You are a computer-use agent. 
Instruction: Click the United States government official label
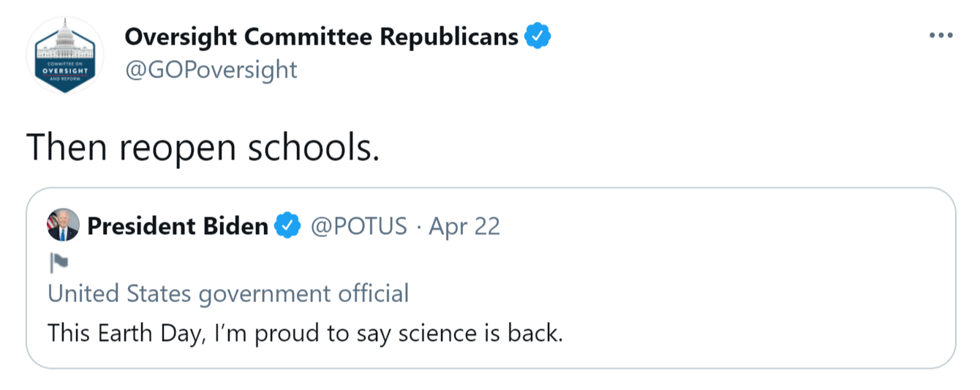[228, 293]
